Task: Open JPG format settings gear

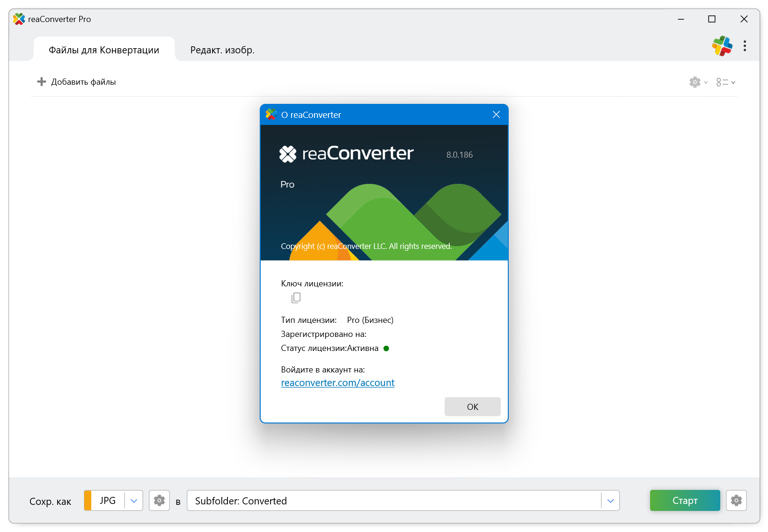Action: pos(159,501)
